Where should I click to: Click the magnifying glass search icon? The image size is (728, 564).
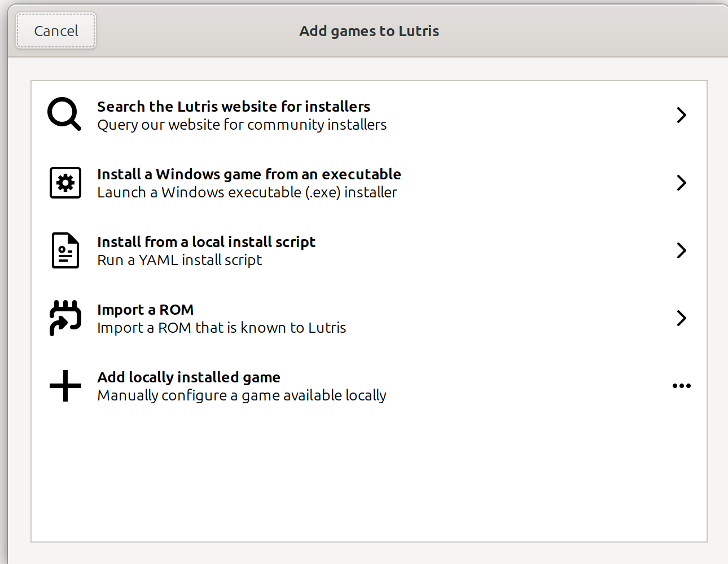pyautogui.click(x=64, y=114)
